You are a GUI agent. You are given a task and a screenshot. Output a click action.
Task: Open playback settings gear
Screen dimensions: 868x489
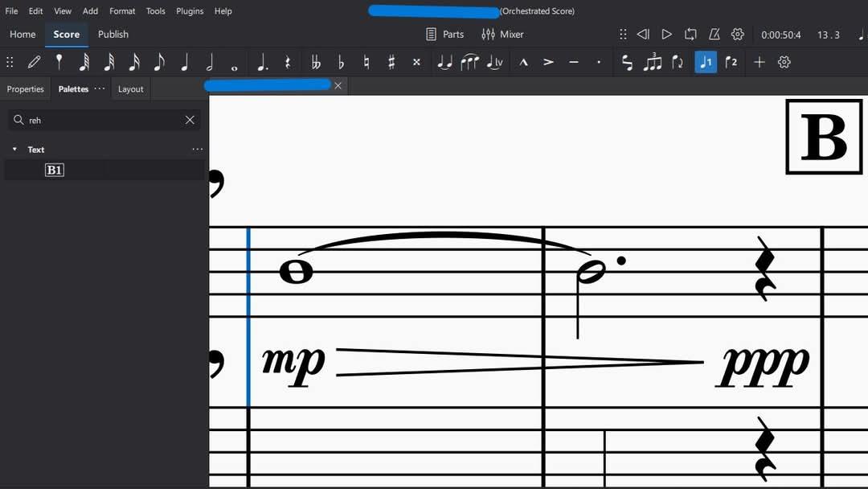pos(737,35)
